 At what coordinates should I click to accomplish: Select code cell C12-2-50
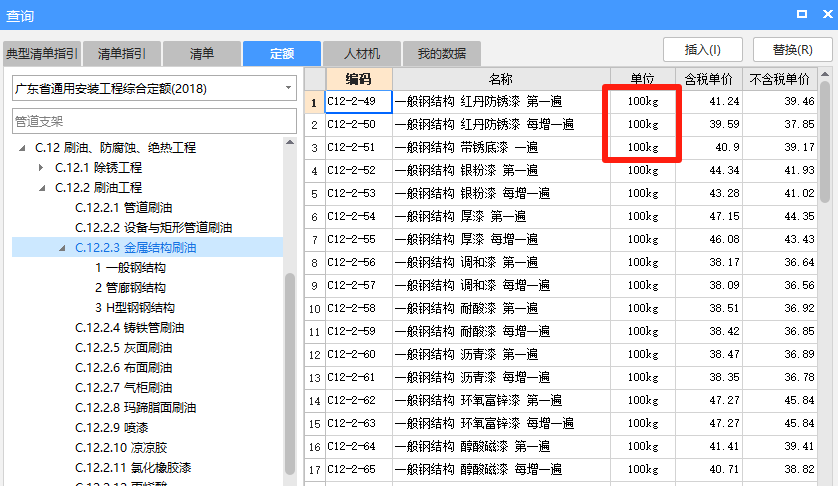pos(359,125)
